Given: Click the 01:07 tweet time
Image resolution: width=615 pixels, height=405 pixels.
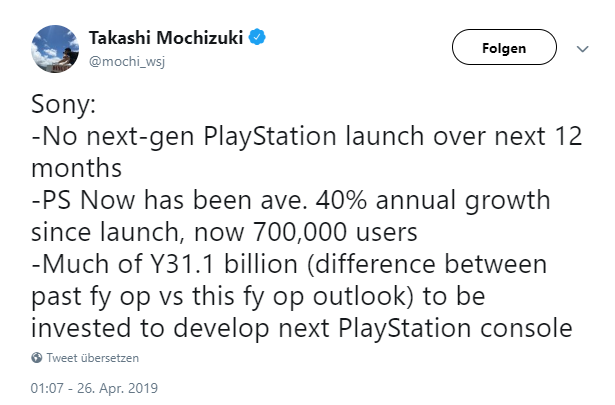Looking at the screenshot, I should click(47, 387).
